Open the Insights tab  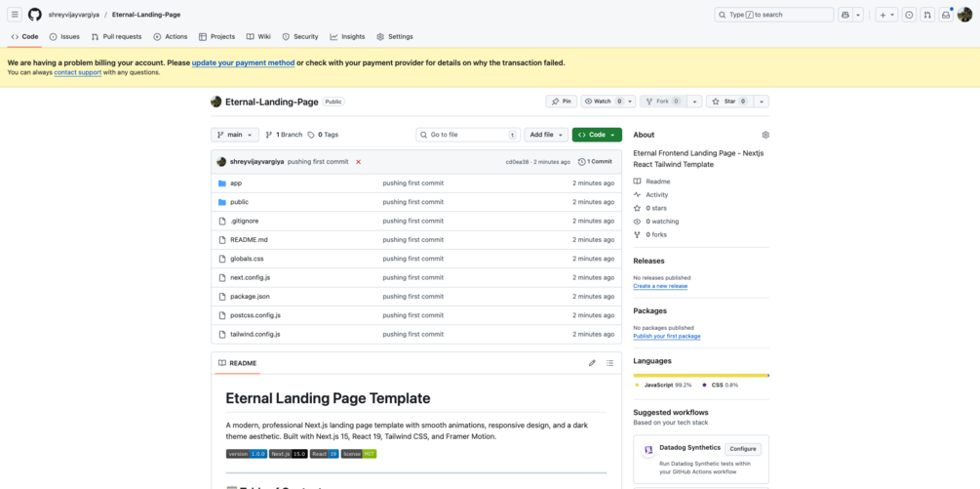click(x=347, y=37)
